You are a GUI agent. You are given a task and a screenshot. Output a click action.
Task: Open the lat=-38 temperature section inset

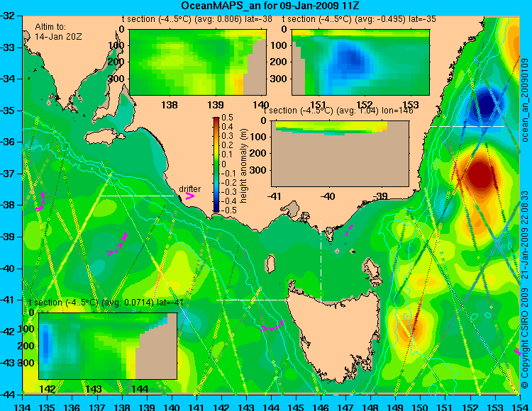pyautogui.click(x=198, y=62)
